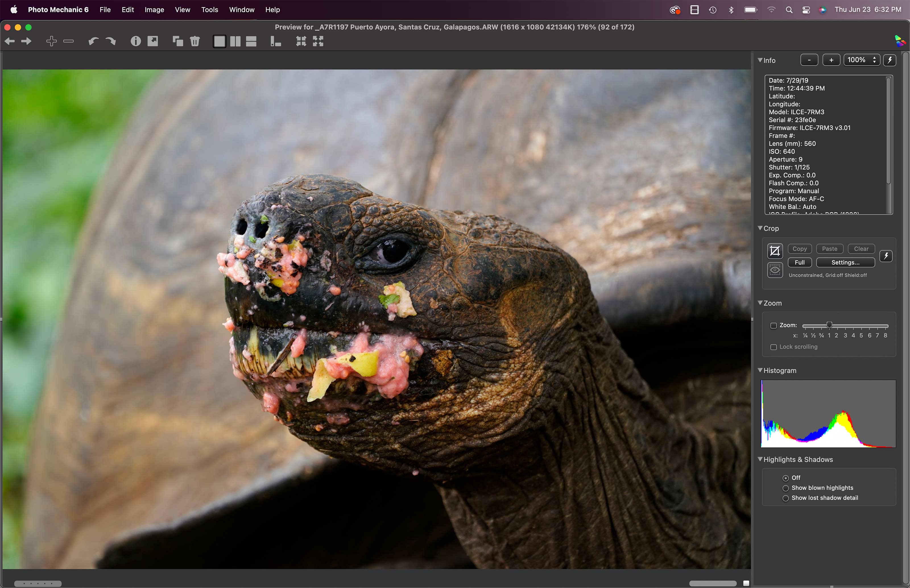Copy photo with the overlapping squares icon
Screen dimensions: 910x588
pyautogui.click(x=178, y=41)
